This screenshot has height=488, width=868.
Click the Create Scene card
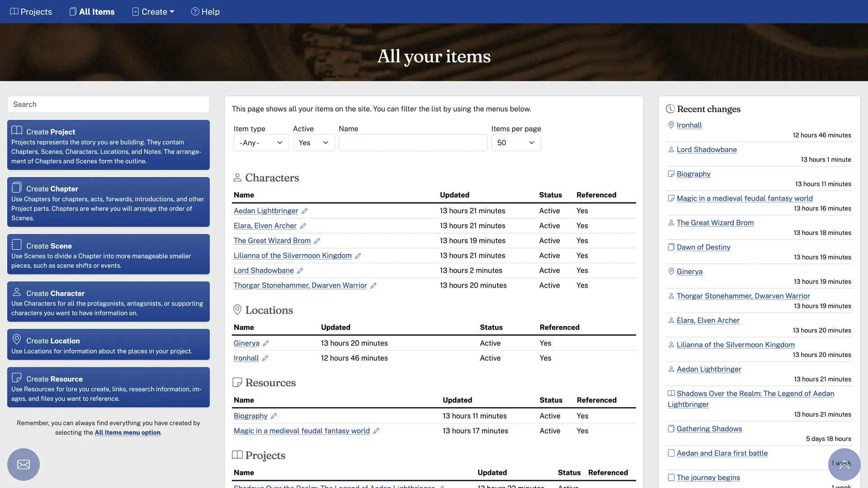click(108, 254)
